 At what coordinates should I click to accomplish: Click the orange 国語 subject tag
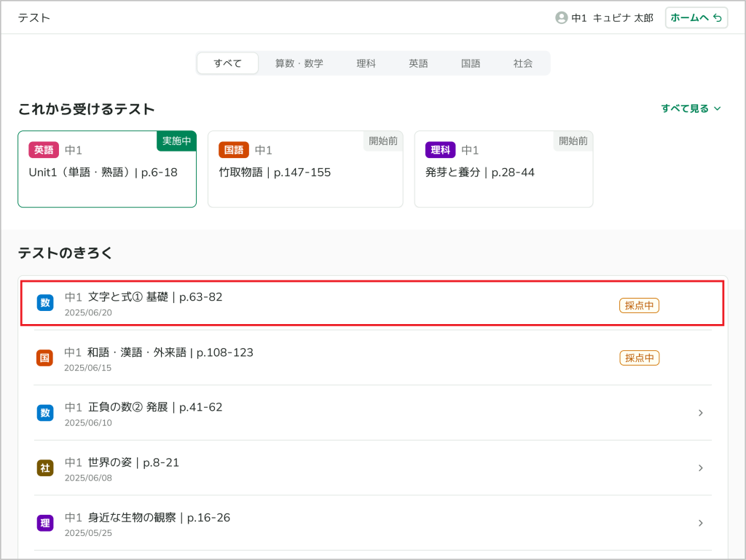point(234,150)
